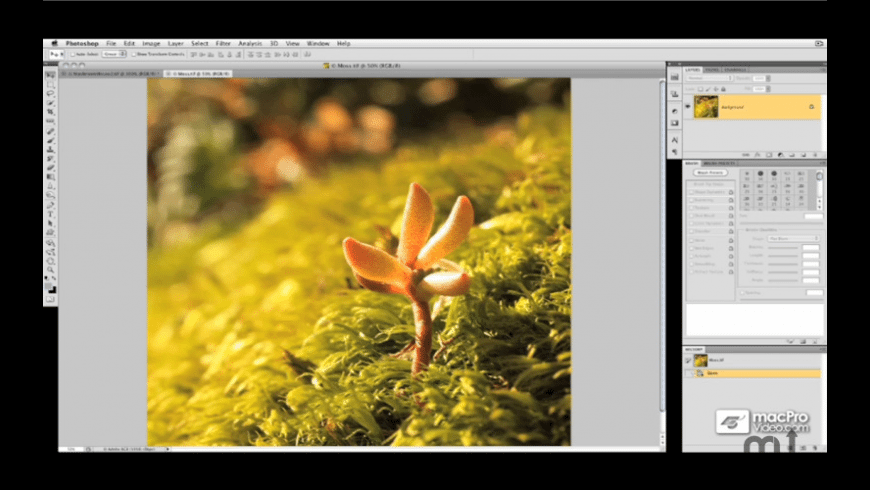Click the Background layer thumbnail
870x490 pixels.
(x=706, y=107)
